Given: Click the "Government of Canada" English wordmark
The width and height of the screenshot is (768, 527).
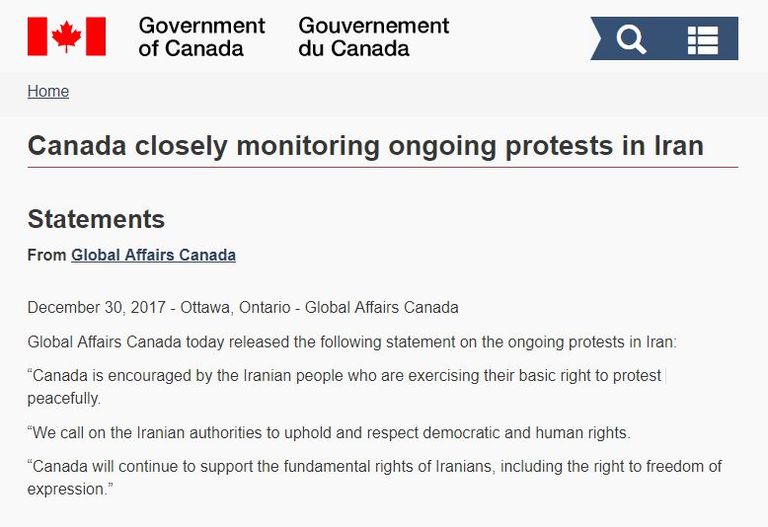Looking at the screenshot, I should [x=201, y=36].
